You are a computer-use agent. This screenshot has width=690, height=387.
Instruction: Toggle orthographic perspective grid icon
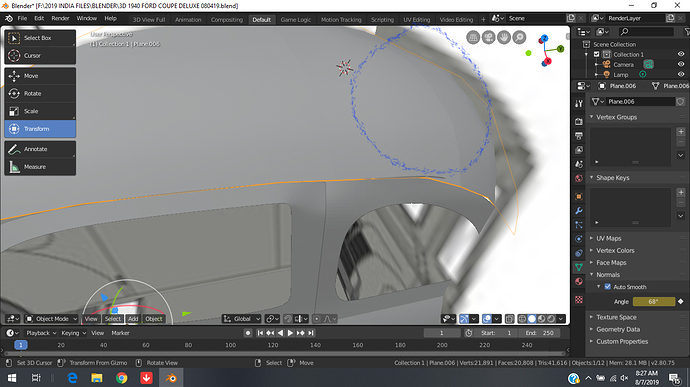click(473, 37)
